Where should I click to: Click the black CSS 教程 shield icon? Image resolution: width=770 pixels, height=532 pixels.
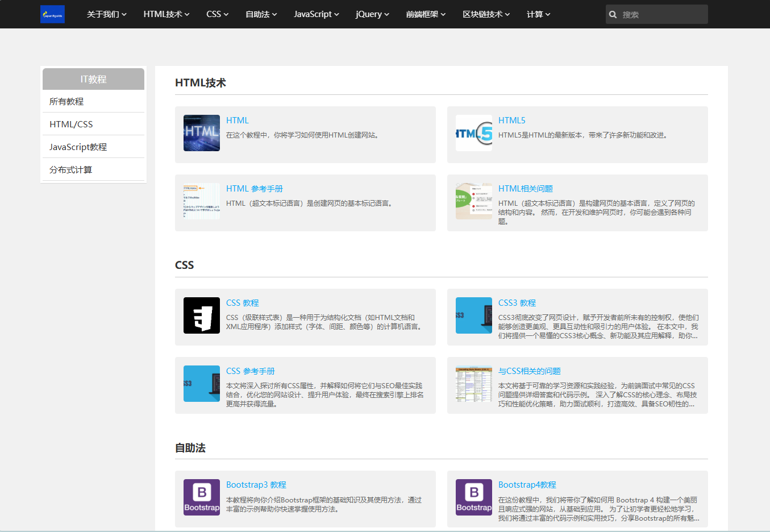201,315
